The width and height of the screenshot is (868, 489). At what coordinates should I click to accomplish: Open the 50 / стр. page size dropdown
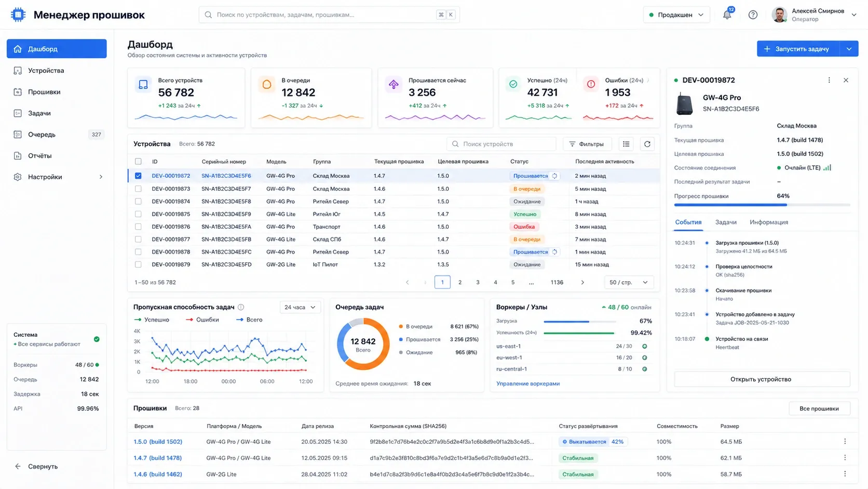(x=629, y=282)
